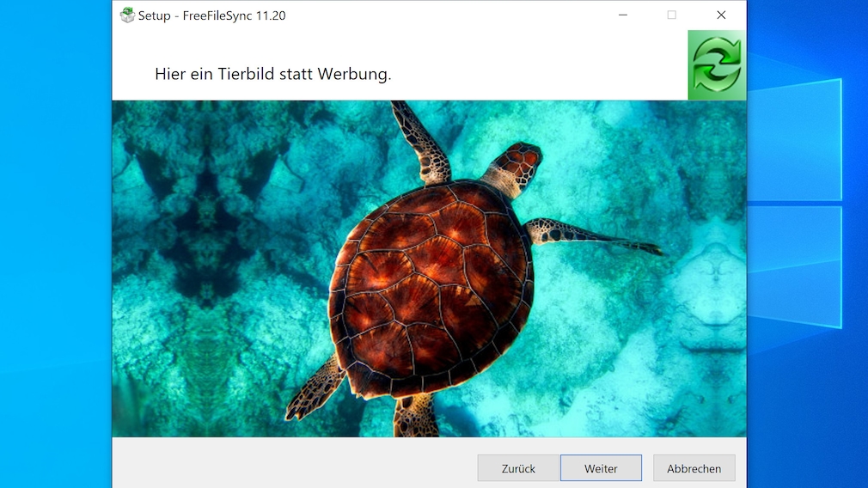Click the setup installer icon in title bar
The image size is (868, 488).
coord(127,15)
